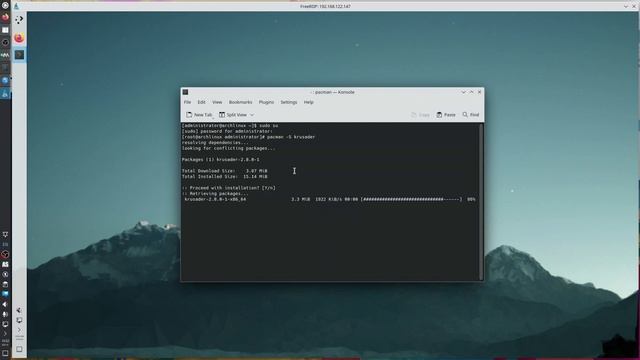Close the FreeRDP window

634,7
